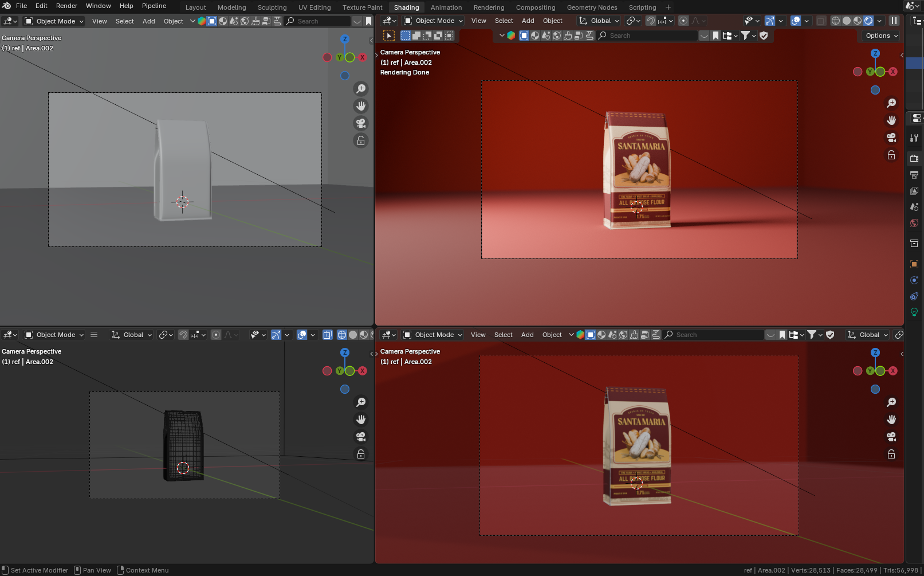Click the bookmark icon in top-left viewport header
The height and width of the screenshot is (576, 924).
tap(368, 21)
